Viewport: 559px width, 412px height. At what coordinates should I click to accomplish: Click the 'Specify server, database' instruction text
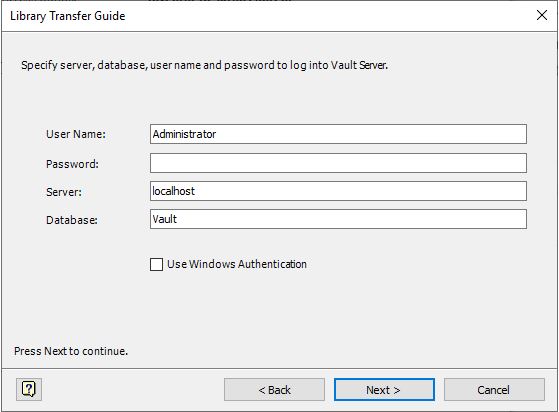tap(204, 65)
